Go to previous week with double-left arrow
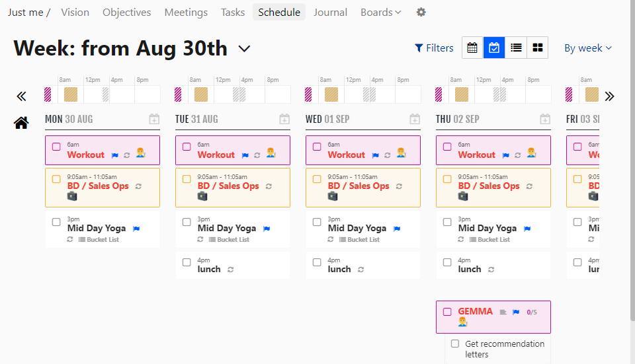The width and height of the screenshot is (635, 364). [21, 96]
